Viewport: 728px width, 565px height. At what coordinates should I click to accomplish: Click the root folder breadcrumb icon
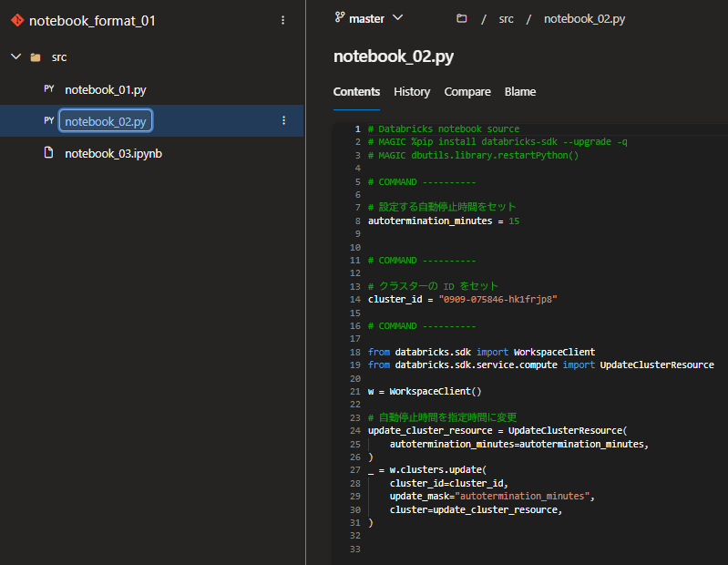click(x=462, y=18)
